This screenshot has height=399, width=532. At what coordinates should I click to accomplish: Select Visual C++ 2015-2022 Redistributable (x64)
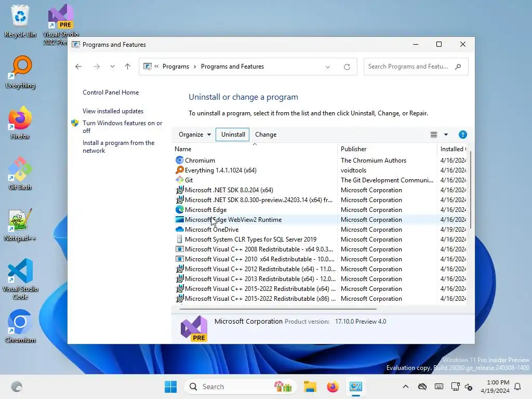click(x=321, y=289)
